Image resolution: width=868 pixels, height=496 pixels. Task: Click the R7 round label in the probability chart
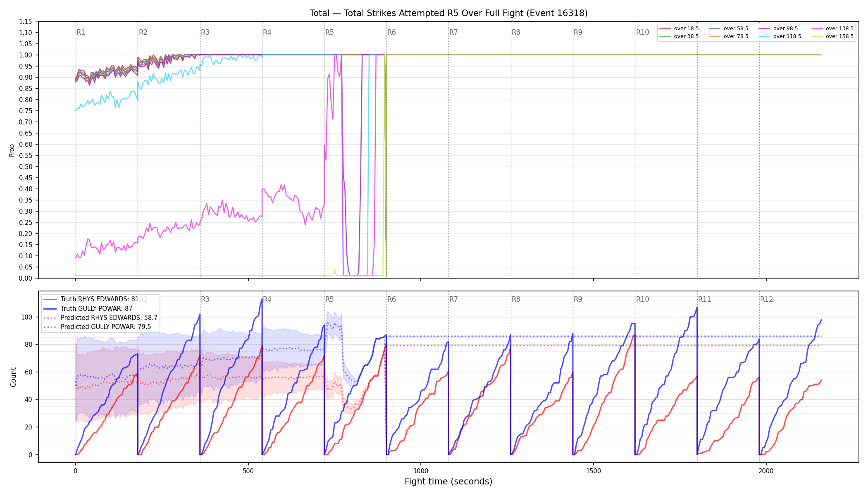click(453, 32)
